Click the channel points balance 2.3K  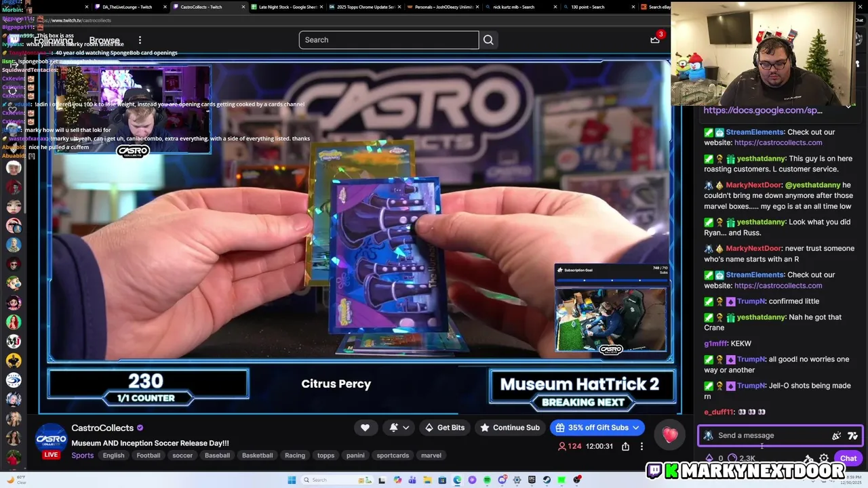(x=741, y=459)
